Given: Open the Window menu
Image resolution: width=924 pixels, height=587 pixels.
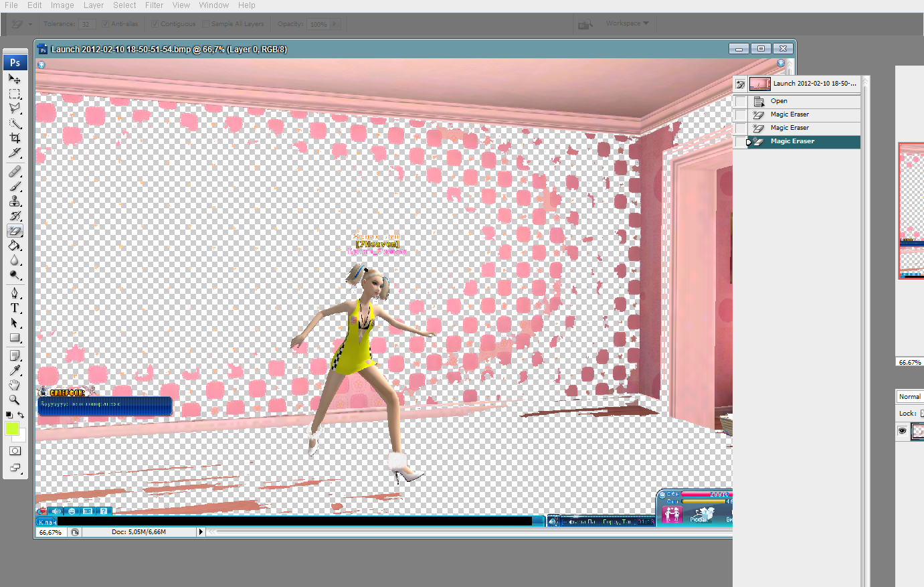Looking at the screenshot, I should tap(214, 5).
